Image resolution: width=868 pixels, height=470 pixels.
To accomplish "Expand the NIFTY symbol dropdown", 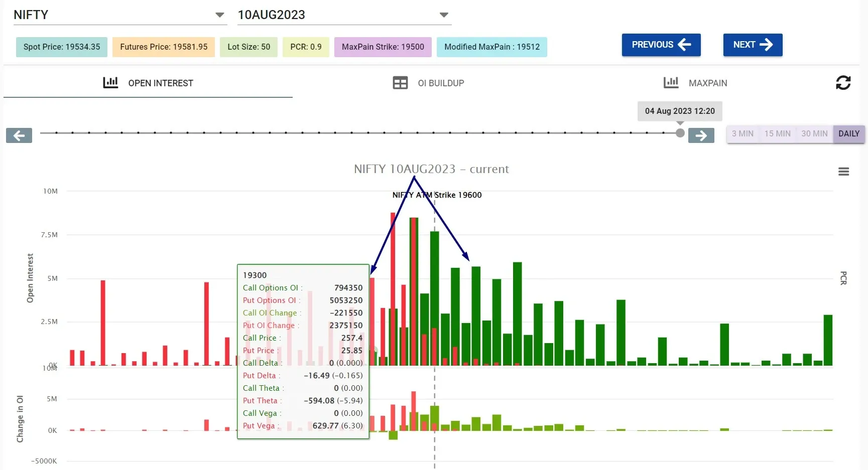I will click(x=219, y=15).
